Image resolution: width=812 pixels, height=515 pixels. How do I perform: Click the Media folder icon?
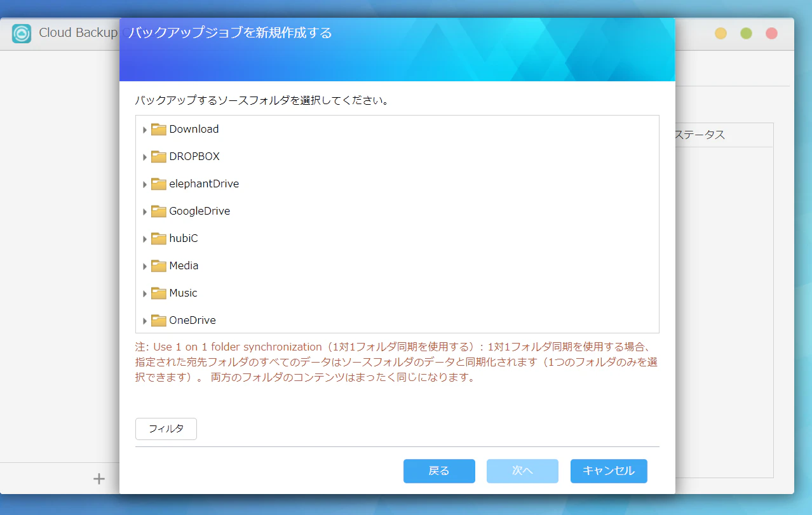[x=159, y=265]
